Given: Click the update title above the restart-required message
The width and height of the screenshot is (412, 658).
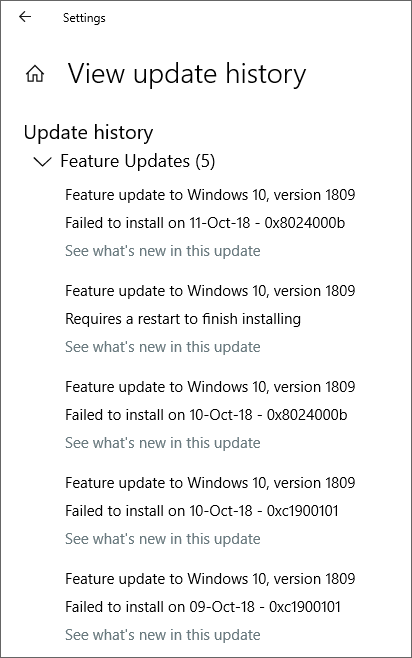Looking at the screenshot, I should click(210, 291).
